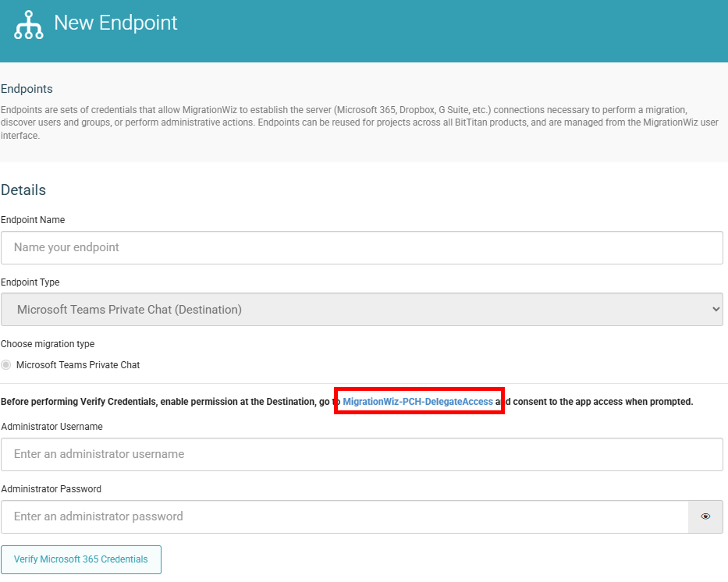Click Verify Microsoft 365 Credentials button
Screen dimensions: 728x582
pyautogui.click(x=81, y=559)
